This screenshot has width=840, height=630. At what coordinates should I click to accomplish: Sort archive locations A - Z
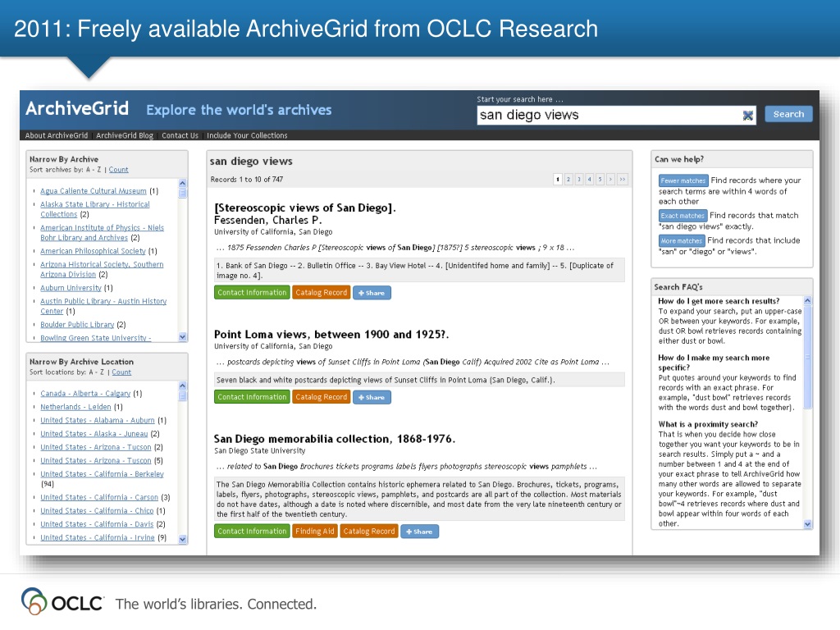click(97, 372)
